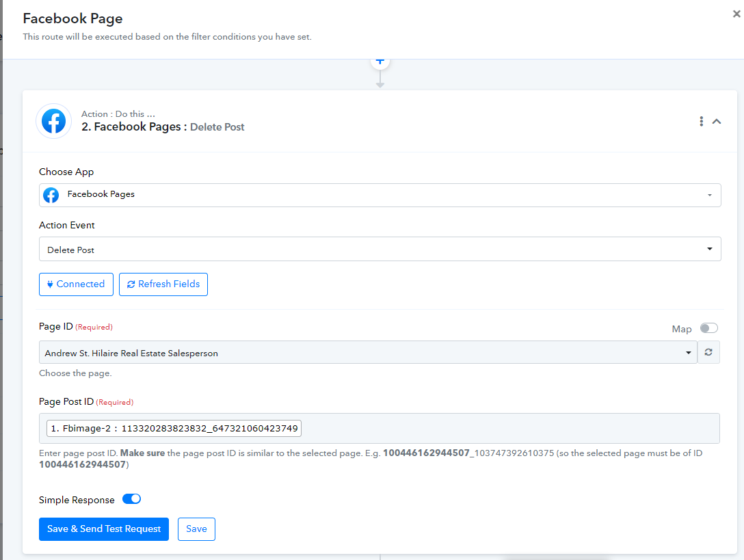Image resolution: width=744 pixels, height=560 pixels.
Task: Click the Save button
Action: [x=196, y=529]
